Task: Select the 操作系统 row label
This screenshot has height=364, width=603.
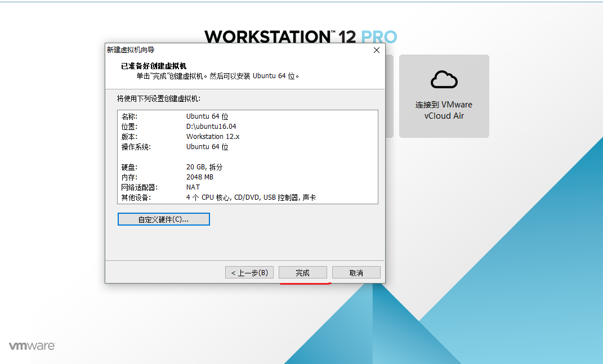Action: pos(136,147)
